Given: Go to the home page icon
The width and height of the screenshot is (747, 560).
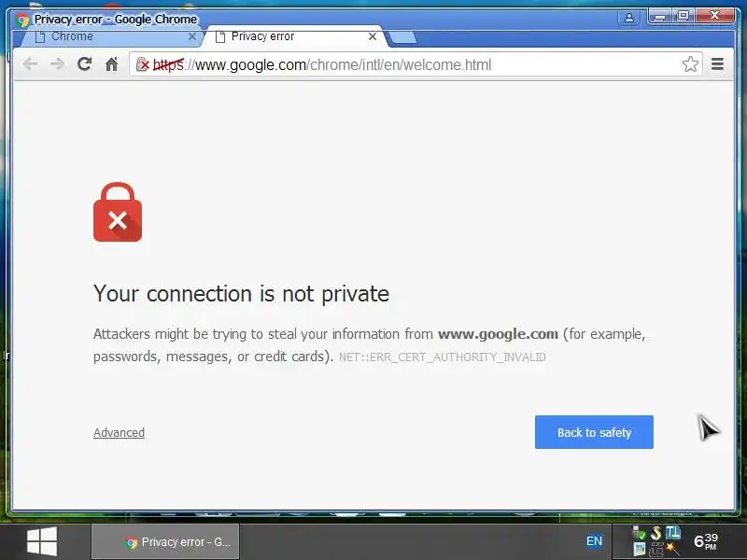Looking at the screenshot, I should (x=111, y=63).
